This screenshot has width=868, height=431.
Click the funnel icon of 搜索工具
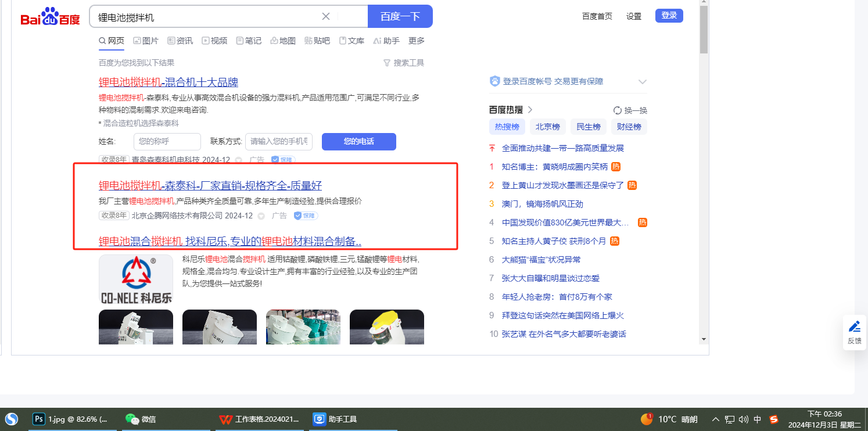point(387,63)
